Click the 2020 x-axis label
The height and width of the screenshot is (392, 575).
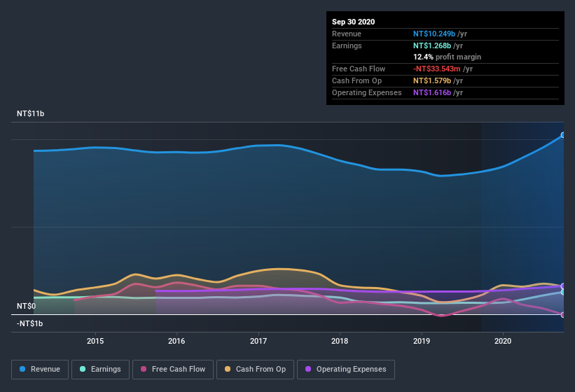[x=503, y=341]
